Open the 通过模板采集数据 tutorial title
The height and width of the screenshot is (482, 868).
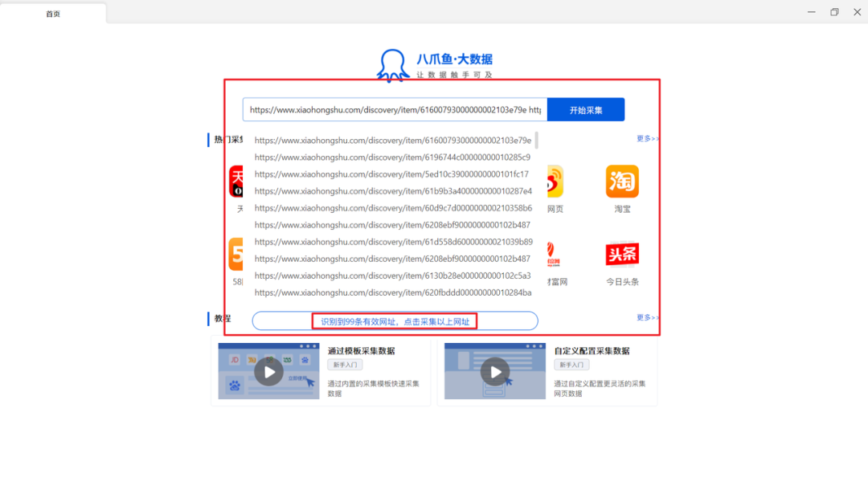(362, 351)
